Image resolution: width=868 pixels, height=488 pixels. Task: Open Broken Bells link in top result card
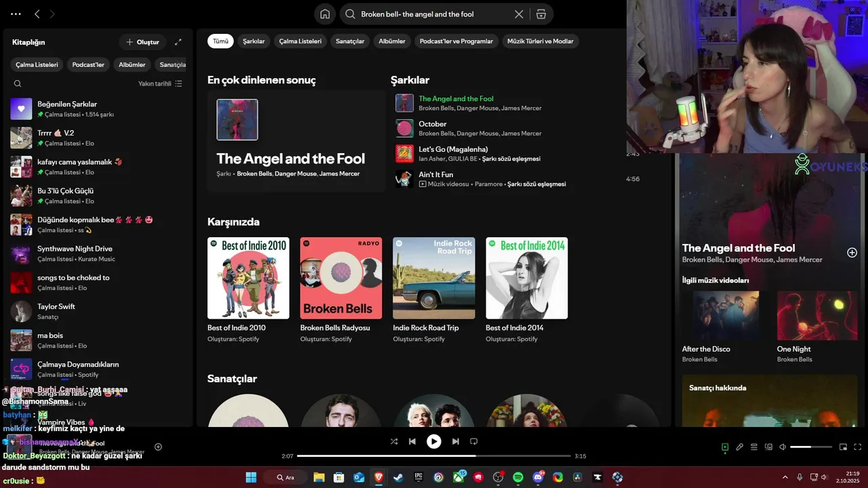tap(254, 174)
